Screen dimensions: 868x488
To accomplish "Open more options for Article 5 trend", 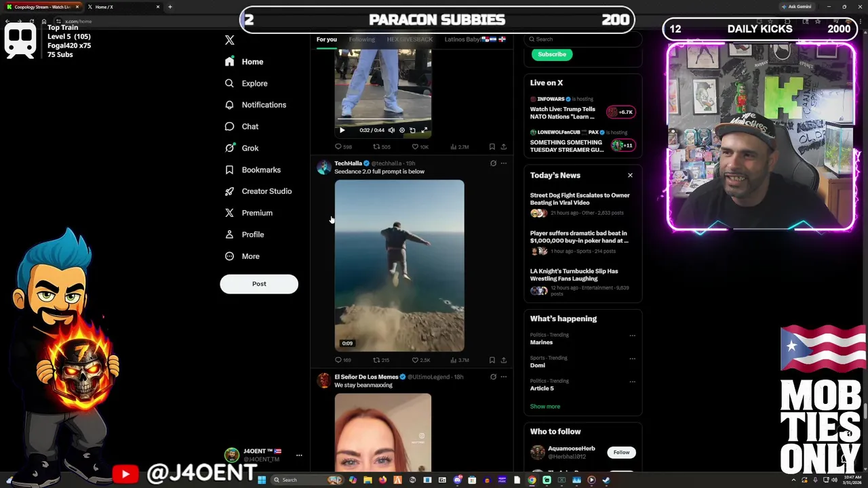I will coord(632,382).
